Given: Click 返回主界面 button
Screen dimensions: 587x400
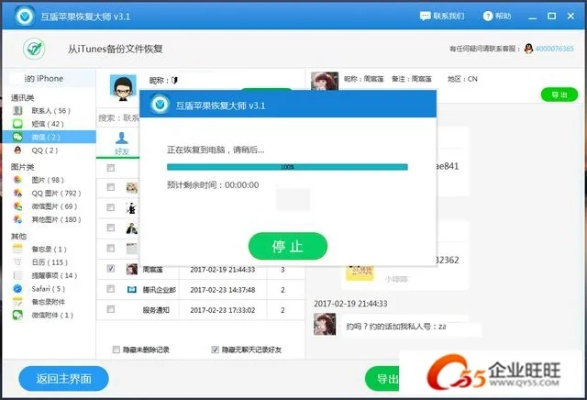Looking at the screenshot, I should [64, 378].
